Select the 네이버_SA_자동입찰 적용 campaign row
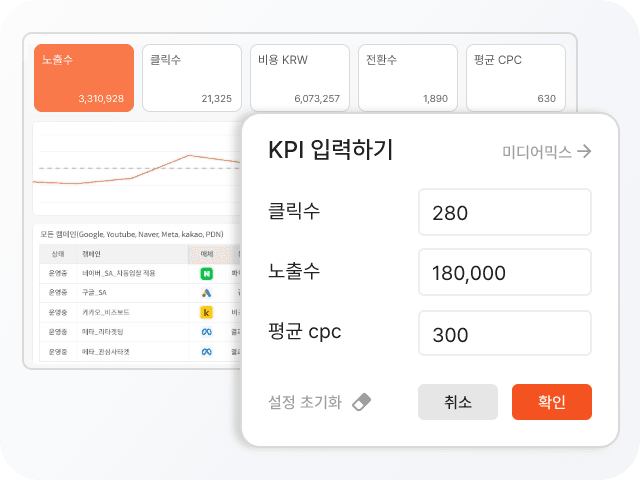 140,273
